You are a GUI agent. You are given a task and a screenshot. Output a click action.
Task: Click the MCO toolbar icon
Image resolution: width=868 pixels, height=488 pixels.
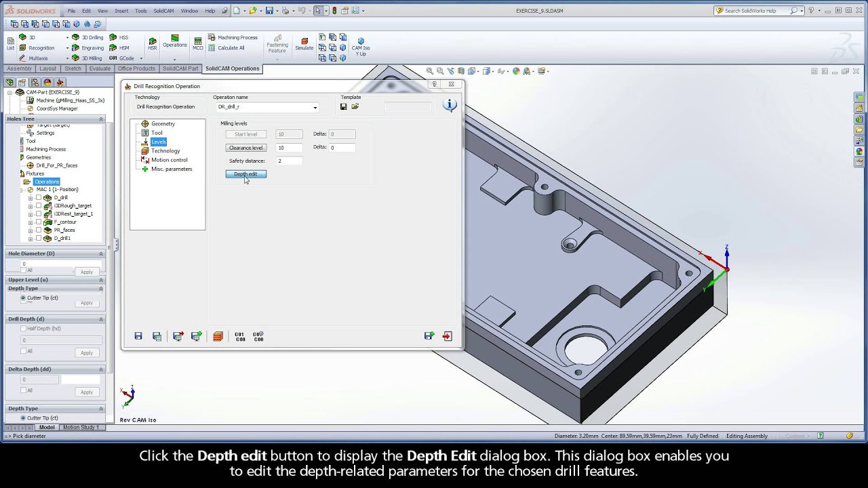[x=197, y=44]
